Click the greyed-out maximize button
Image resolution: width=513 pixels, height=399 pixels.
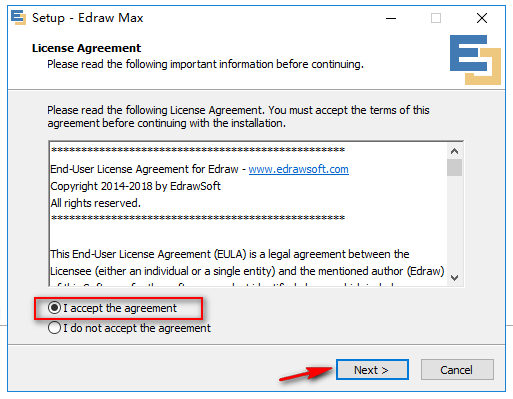tap(436, 18)
